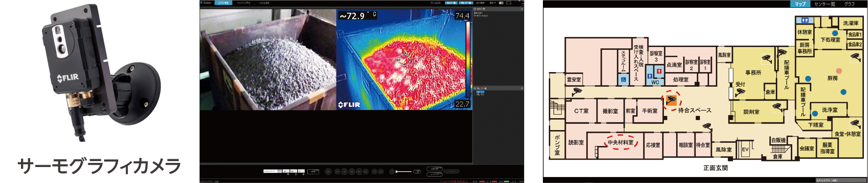868x183 pixels.
Task: Click the thermal image crosshair spot
Action: 404,59
